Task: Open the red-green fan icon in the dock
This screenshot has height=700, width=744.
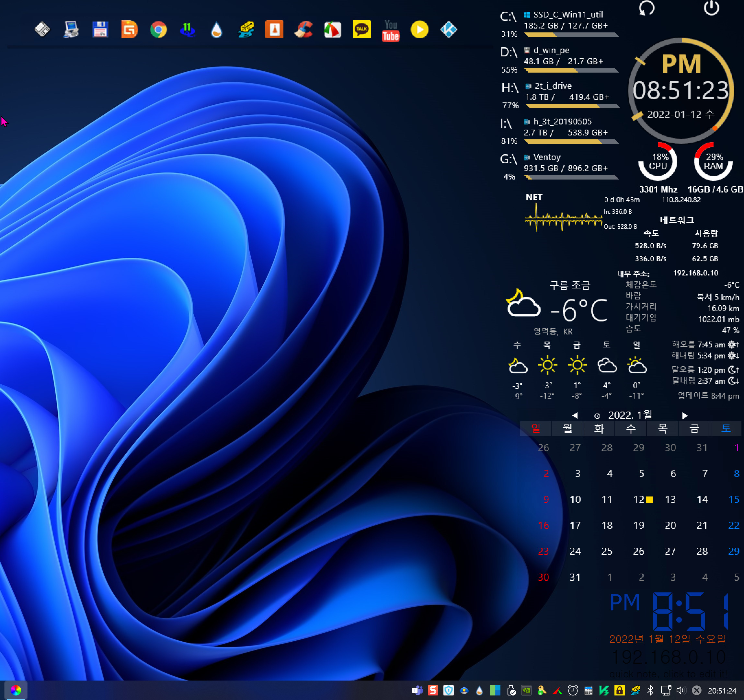Action: 332,29
